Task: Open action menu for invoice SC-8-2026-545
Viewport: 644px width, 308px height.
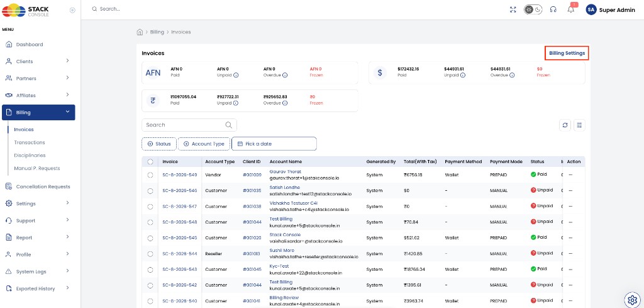Action: coord(570,237)
